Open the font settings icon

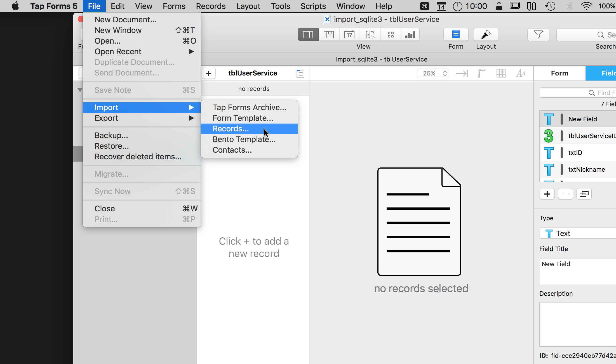click(521, 74)
